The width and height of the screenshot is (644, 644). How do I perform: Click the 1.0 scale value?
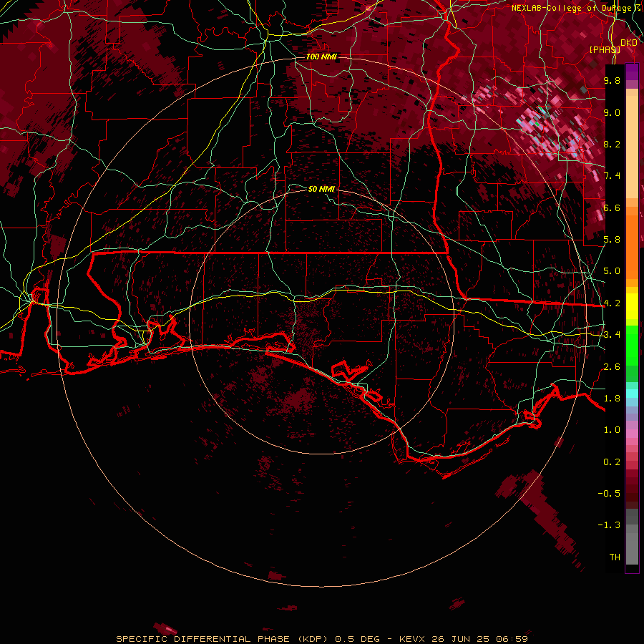coord(612,430)
